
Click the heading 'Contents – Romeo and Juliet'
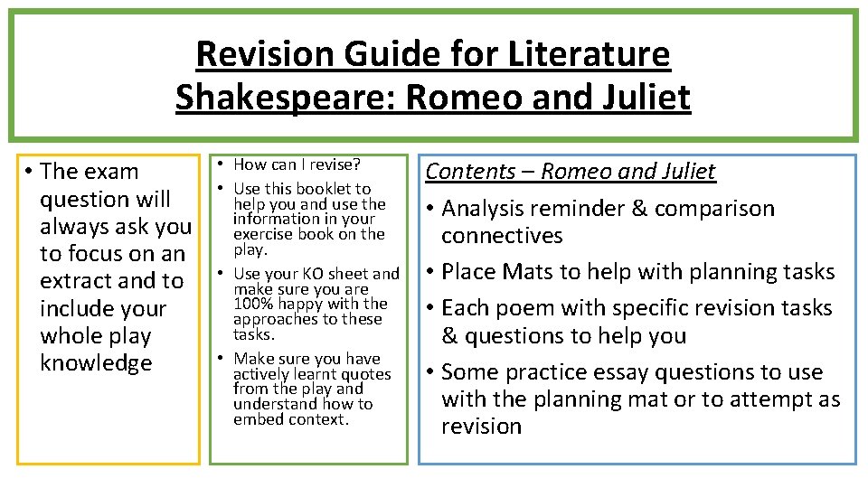[571, 171]
